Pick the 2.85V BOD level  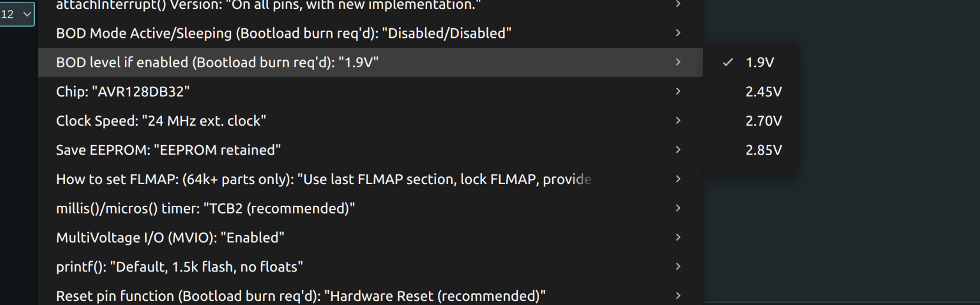[x=763, y=150]
